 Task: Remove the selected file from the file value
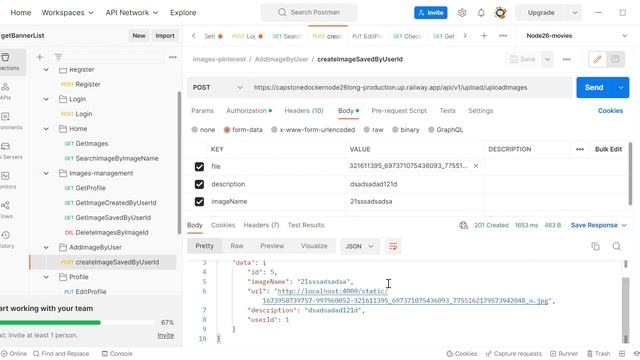pos(476,166)
